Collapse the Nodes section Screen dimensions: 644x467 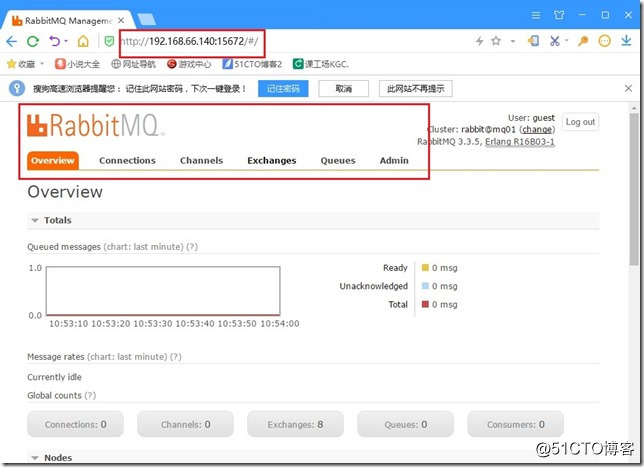(52, 458)
